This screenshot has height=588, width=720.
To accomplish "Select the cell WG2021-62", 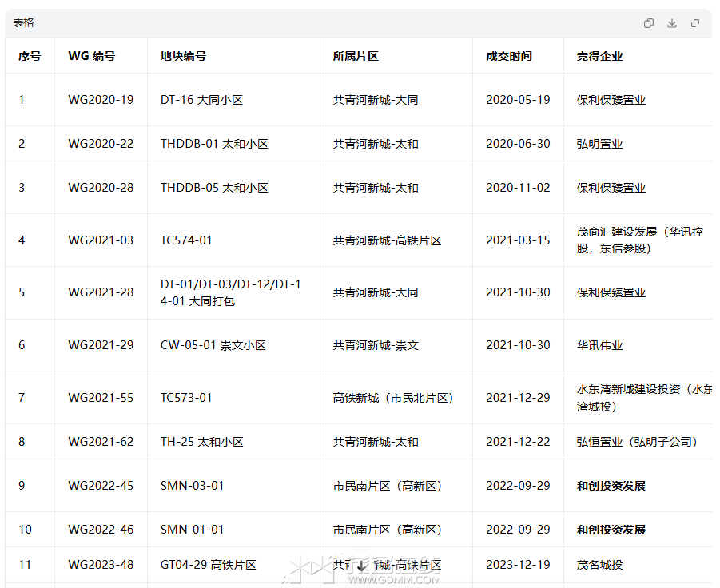I will pyautogui.click(x=101, y=442).
